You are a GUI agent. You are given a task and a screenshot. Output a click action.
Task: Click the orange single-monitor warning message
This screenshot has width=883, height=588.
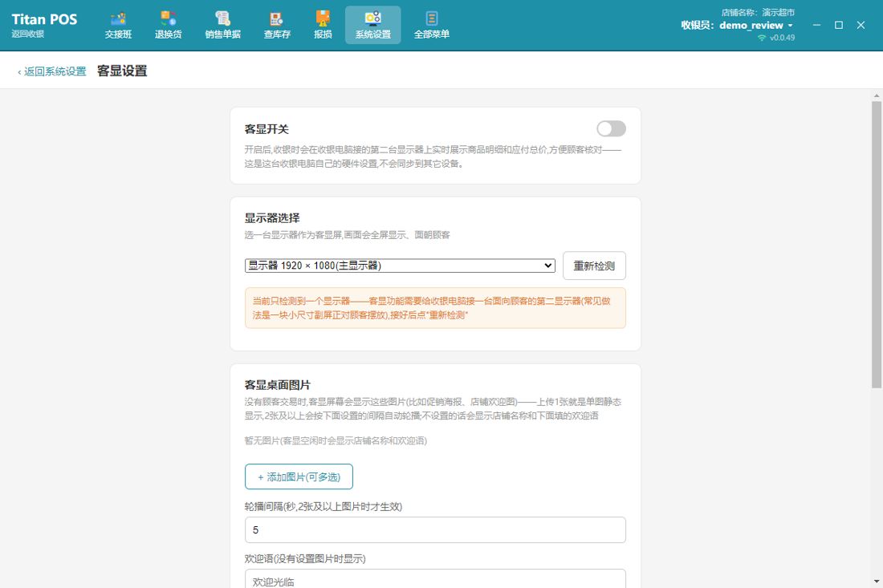coord(435,308)
